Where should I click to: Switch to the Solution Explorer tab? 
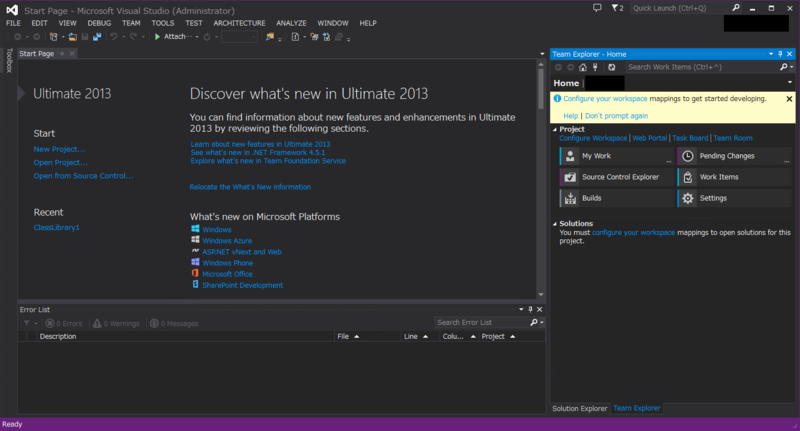[580, 409]
